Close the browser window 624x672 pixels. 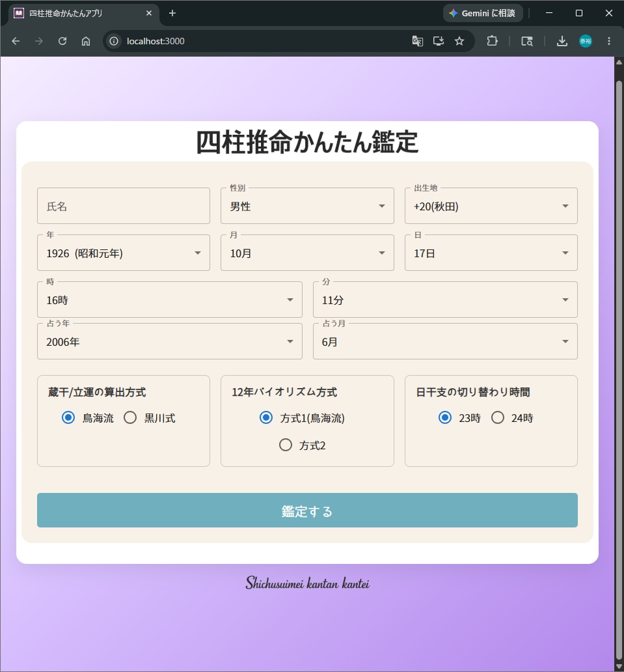[609, 13]
